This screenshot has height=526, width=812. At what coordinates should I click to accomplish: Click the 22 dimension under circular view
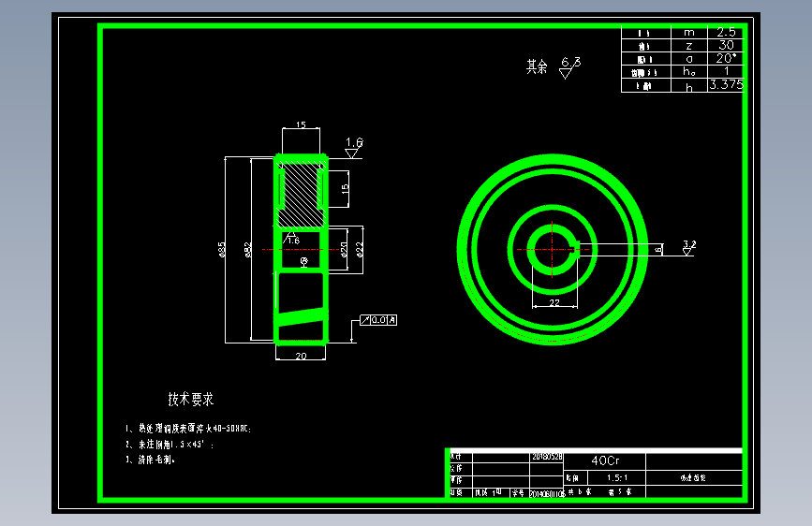[554, 303]
